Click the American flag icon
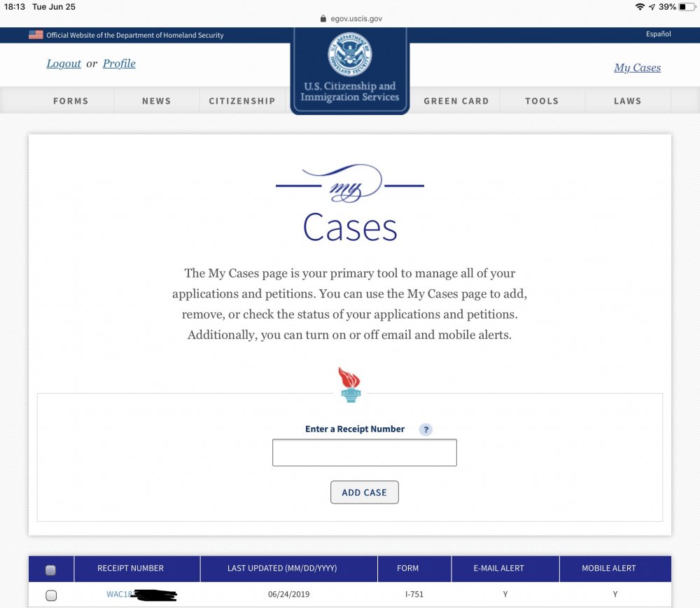Image resolution: width=700 pixels, height=608 pixels. pos(36,35)
